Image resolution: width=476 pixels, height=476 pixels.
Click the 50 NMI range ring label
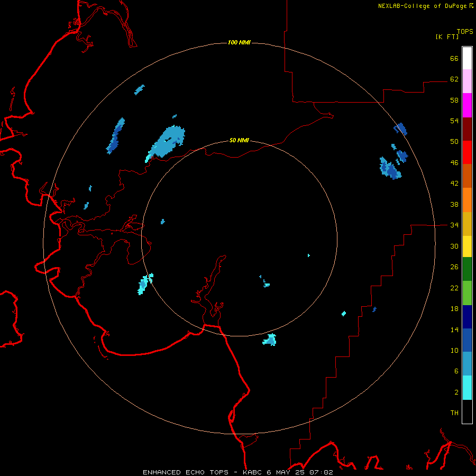click(239, 140)
